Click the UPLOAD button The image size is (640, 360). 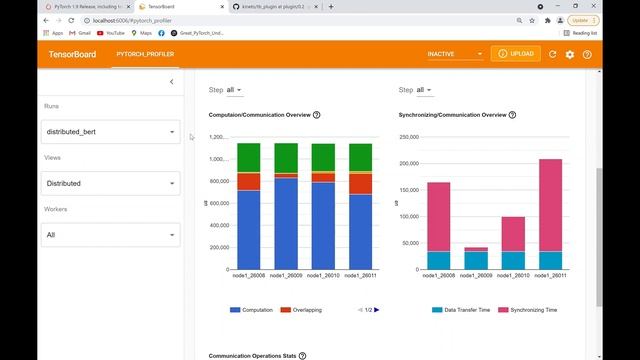516,54
